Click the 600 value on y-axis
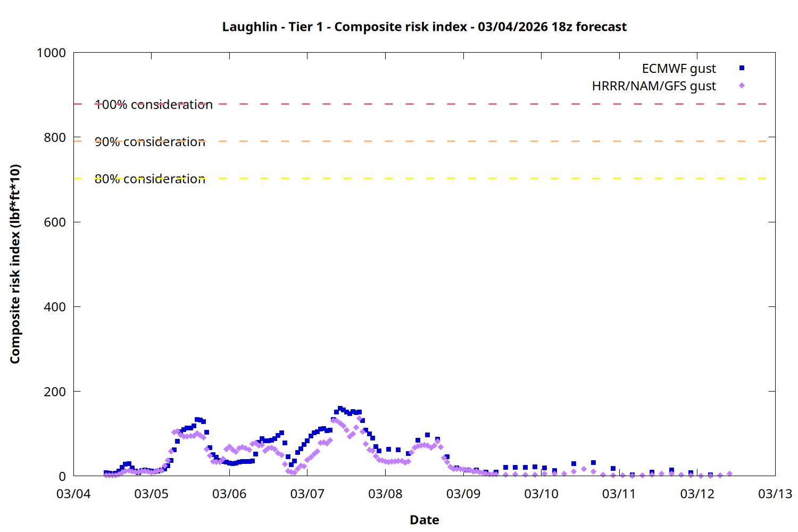 tap(55, 222)
